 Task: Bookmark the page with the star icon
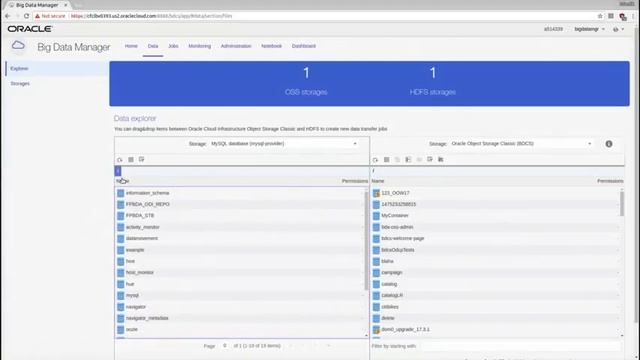click(600, 16)
